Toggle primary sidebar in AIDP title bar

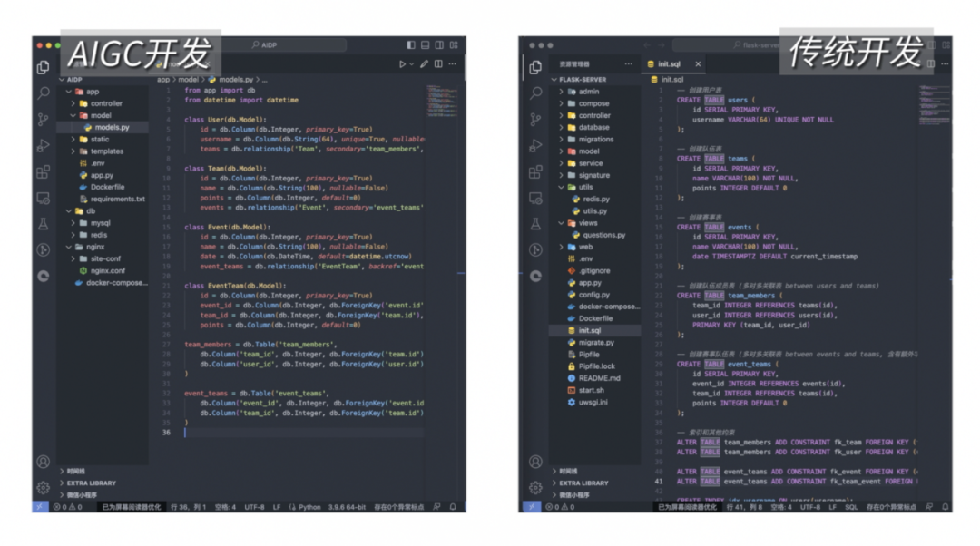[411, 45]
